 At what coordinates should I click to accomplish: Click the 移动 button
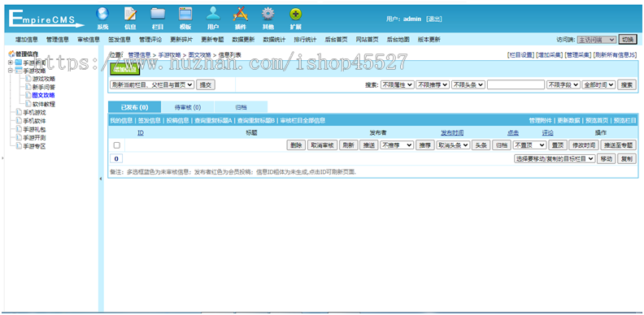point(606,159)
